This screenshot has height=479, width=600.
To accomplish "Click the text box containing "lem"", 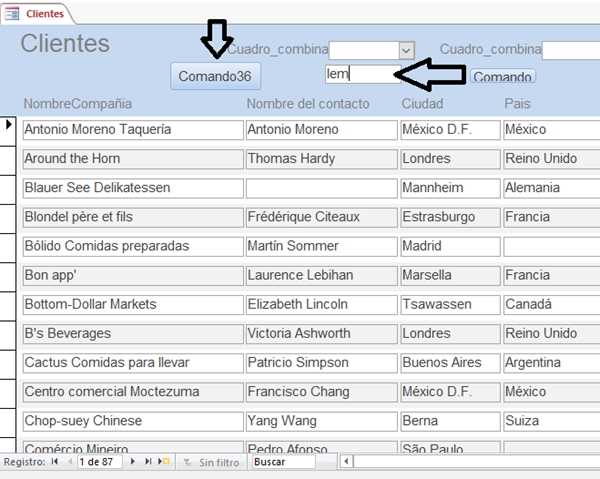I will [362, 73].
